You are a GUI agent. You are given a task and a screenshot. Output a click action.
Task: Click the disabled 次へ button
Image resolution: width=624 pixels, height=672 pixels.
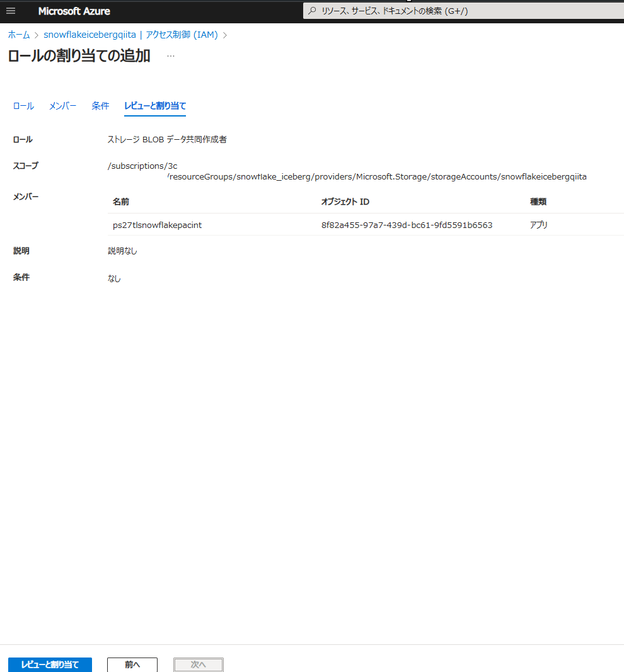tap(198, 664)
